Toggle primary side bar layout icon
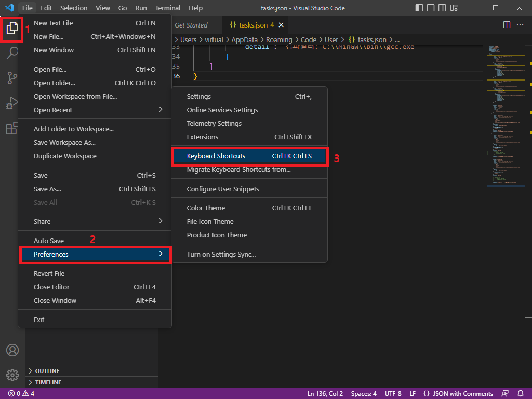 pos(419,8)
